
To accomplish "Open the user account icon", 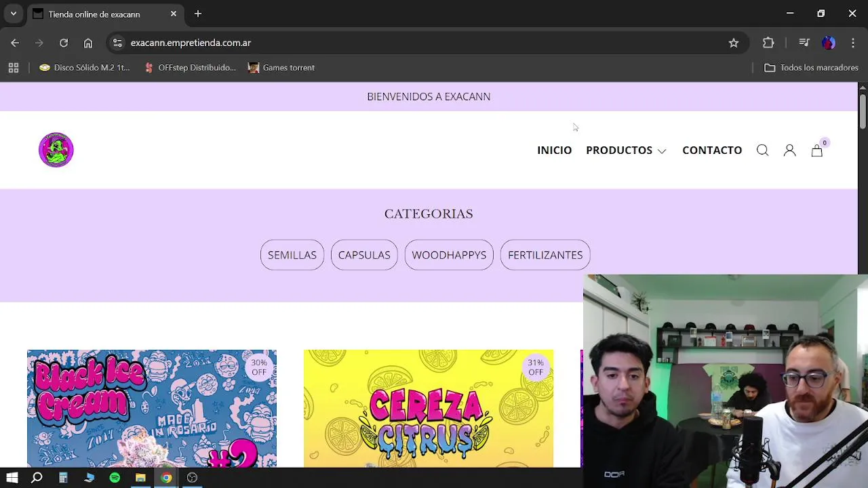I will tap(789, 150).
